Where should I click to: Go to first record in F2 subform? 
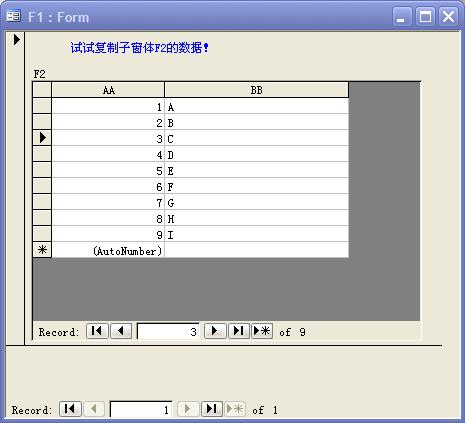[x=97, y=331]
